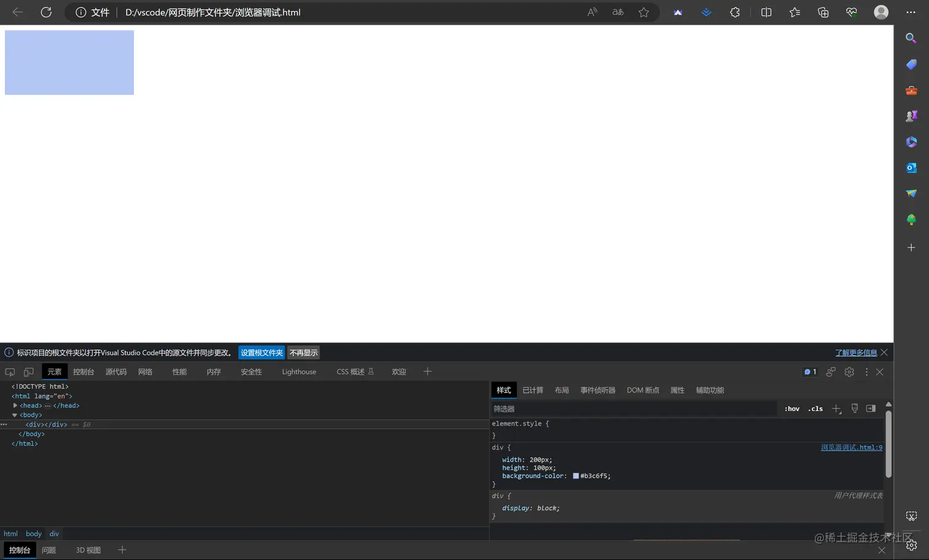Open the Lighthouse tab
Image resolution: width=929 pixels, height=560 pixels.
click(299, 372)
